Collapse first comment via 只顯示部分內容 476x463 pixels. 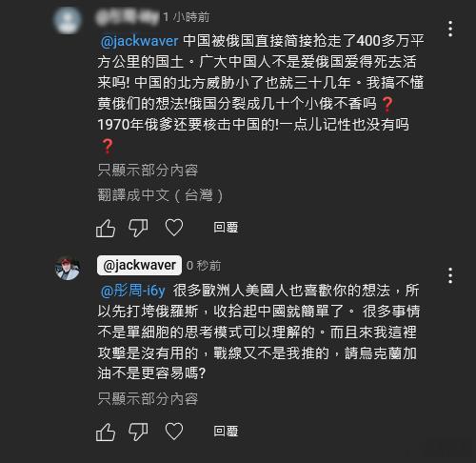click(x=148, y=171)
